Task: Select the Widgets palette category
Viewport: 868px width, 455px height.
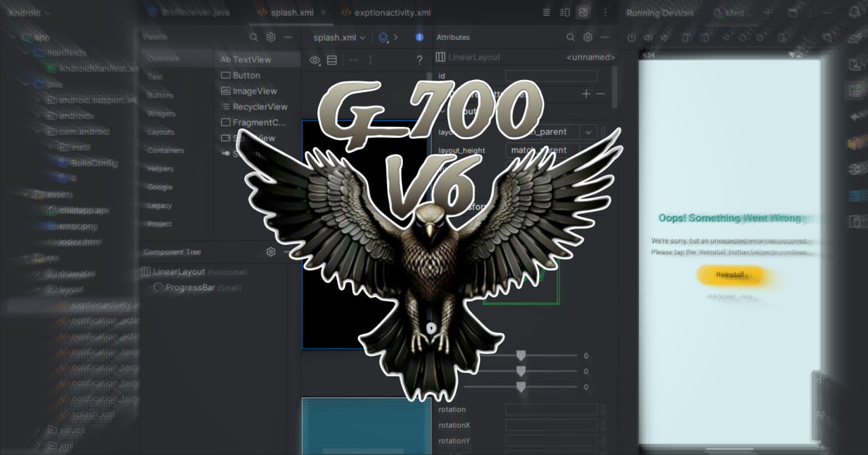Action: point(161,114)
